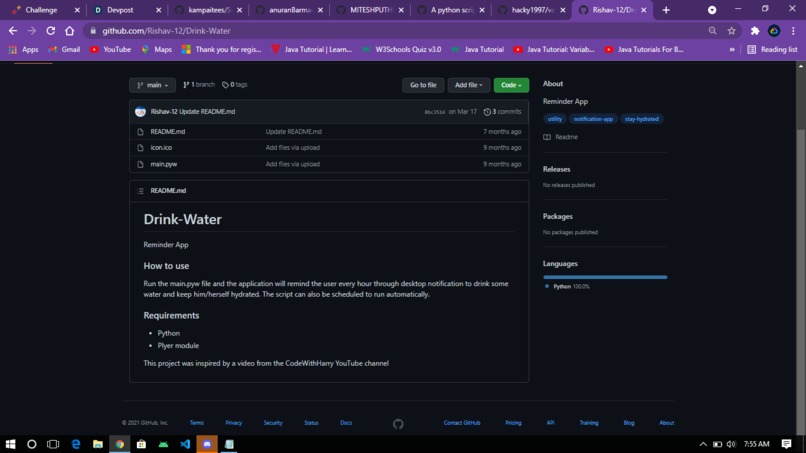Viewport: 806px width, 453px height.
Task: Open the Chrome profile avatar
Action: [x=774, y=31]
